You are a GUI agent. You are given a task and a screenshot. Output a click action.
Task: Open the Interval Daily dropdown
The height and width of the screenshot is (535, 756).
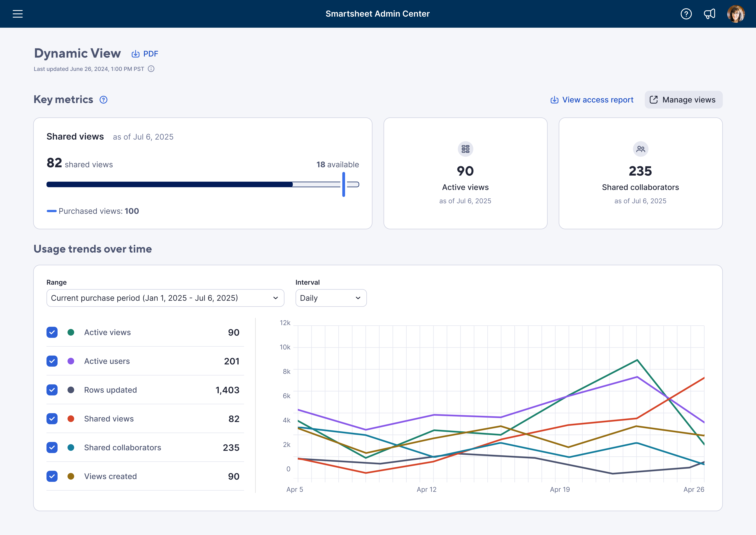click(x=331, y=298)
